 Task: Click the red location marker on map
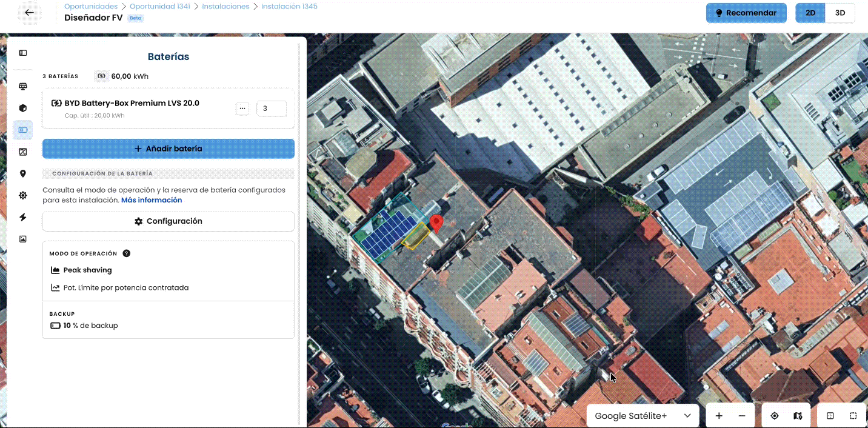click(436, 223)
